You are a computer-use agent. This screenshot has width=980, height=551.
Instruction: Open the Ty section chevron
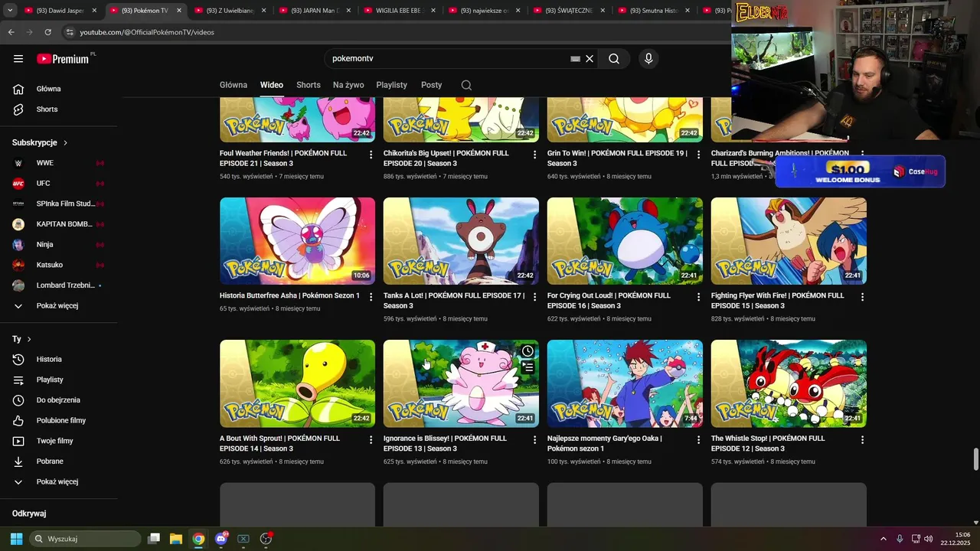coord(29,339)
